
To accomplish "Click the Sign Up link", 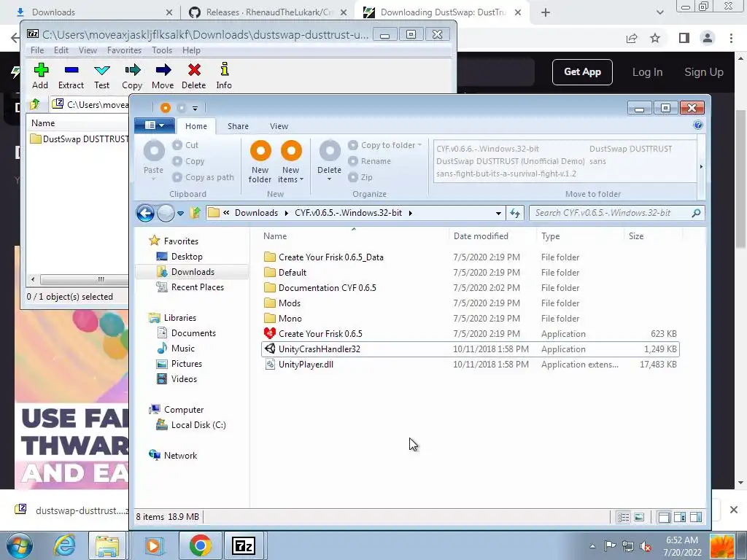I will coord(704,72).
